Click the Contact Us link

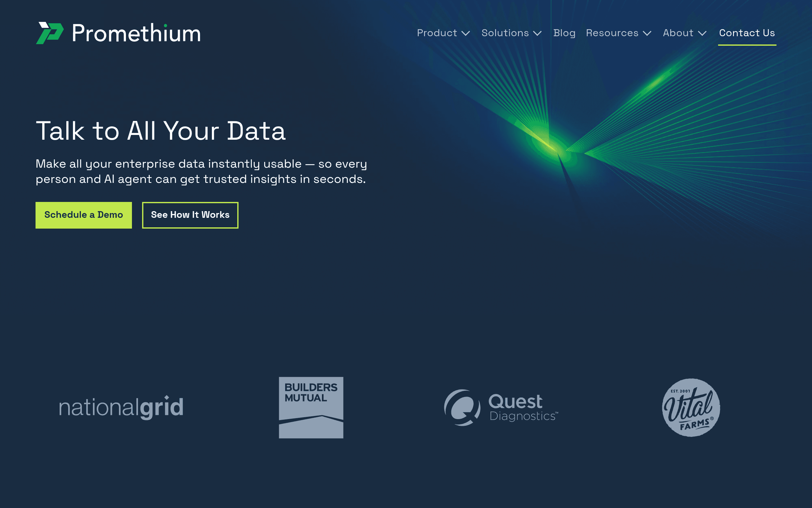[x=747, y=33]
